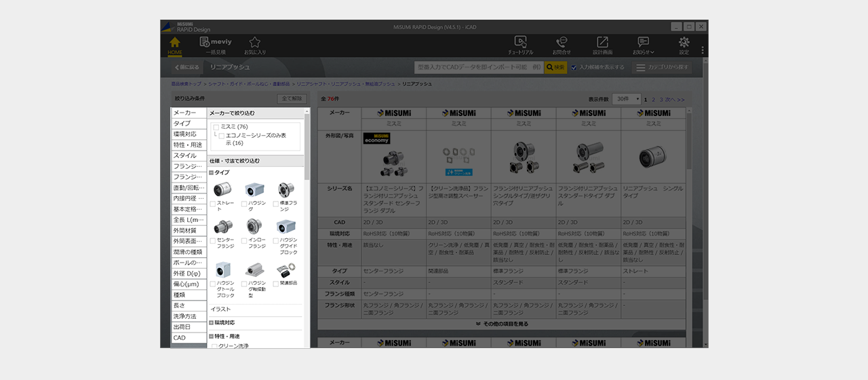Open お気に入り star favorites
This screenshot has width=868, height=380.
click(x=255, y=45)
